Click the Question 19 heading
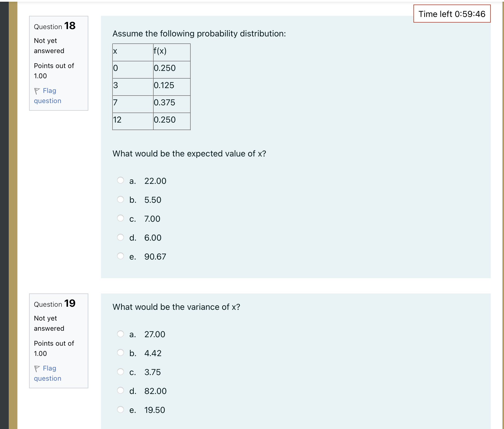This screenshot has width=504, height=429. [x=54, y=304]
